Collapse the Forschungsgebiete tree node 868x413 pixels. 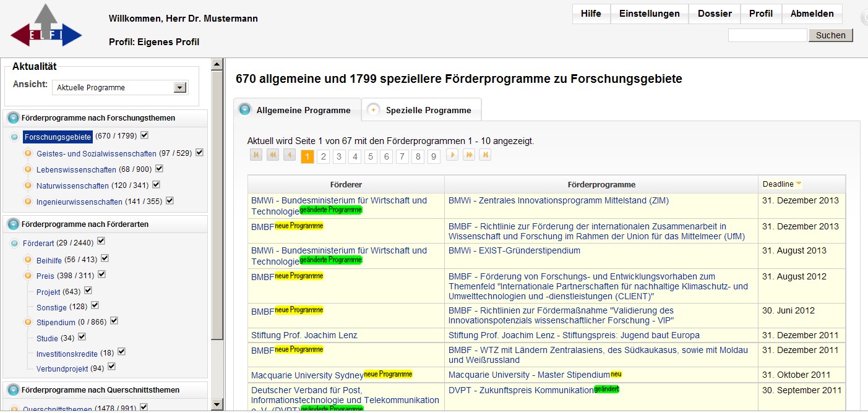point(14,137)
